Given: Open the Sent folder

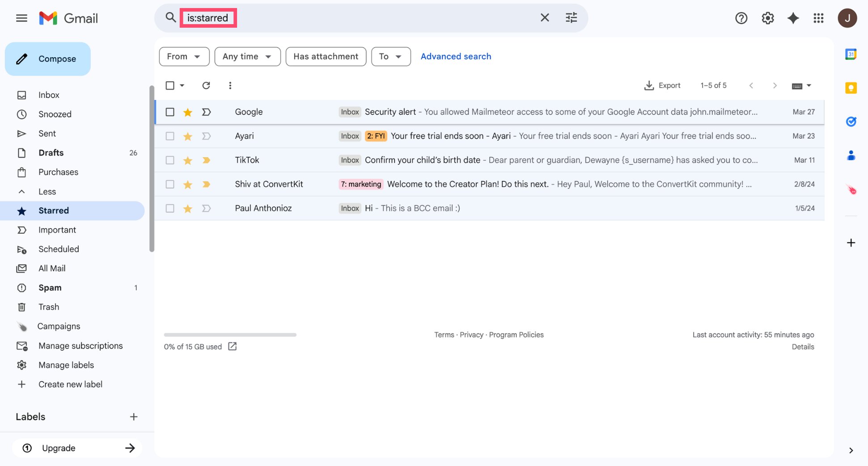Looking at the screenshot, I should pyautogui.click(x=72, y=134).
